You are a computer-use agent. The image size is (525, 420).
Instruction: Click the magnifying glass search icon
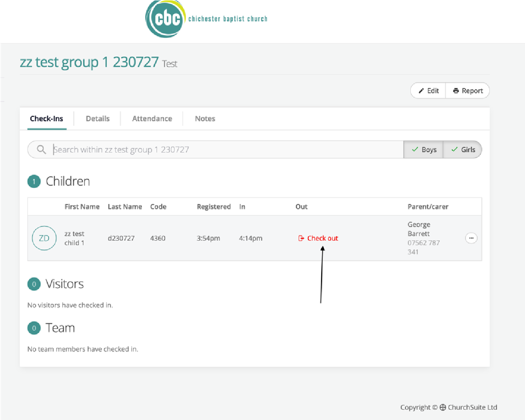(x=41, y=150)
